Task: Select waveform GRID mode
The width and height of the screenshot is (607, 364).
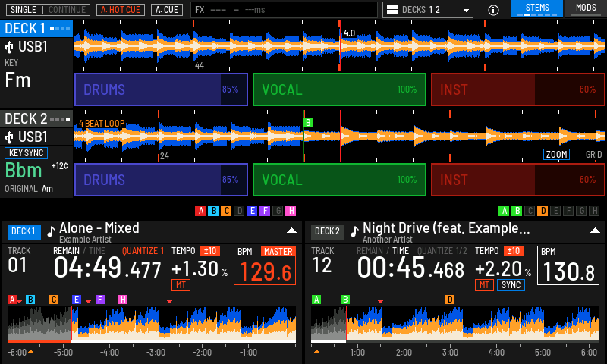Action: tap(593, 155)
